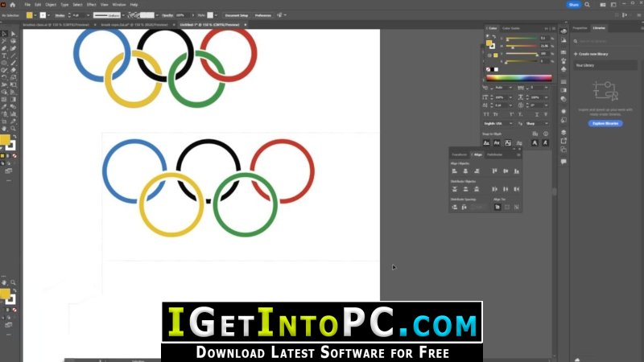Open Sharp anti-aliasing dropdown

pyautogui.click(x=537, y=124)
